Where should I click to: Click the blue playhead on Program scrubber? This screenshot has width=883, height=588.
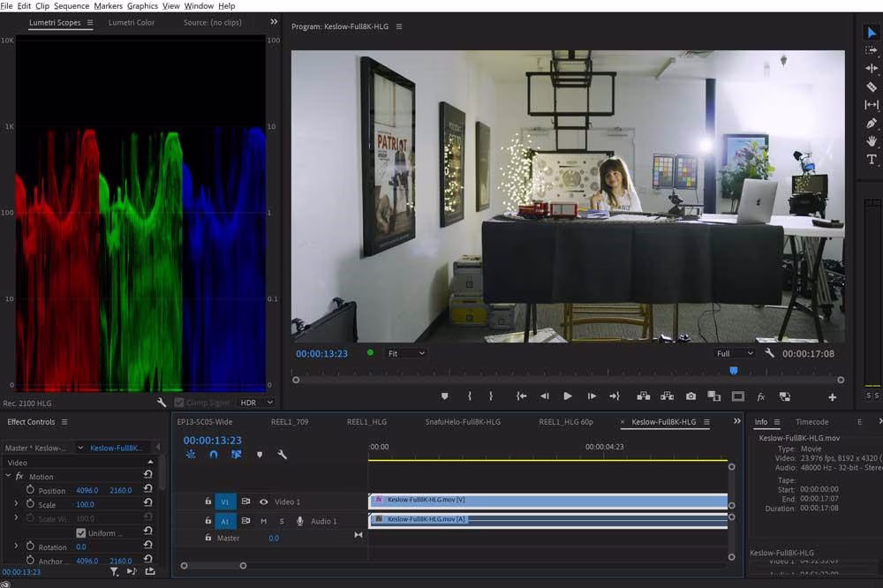733,371
